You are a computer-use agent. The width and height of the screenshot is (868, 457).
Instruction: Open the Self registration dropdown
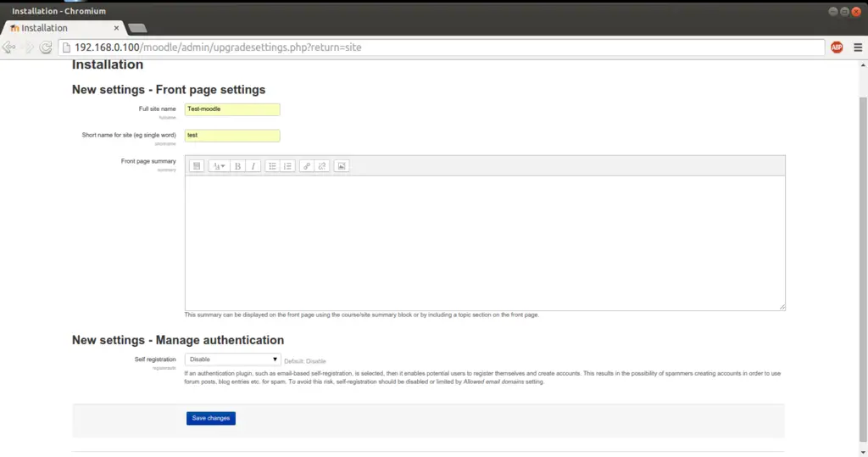tap(232, 359)
